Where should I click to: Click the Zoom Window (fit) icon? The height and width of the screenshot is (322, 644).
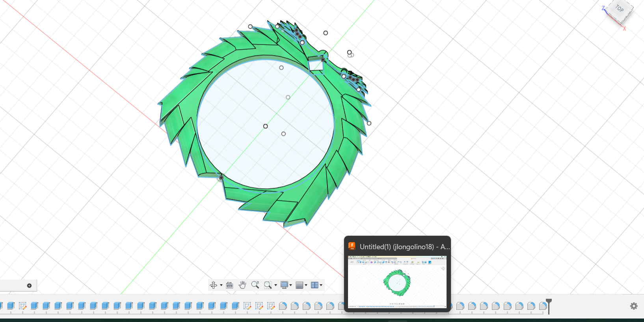tap(268, 285)
